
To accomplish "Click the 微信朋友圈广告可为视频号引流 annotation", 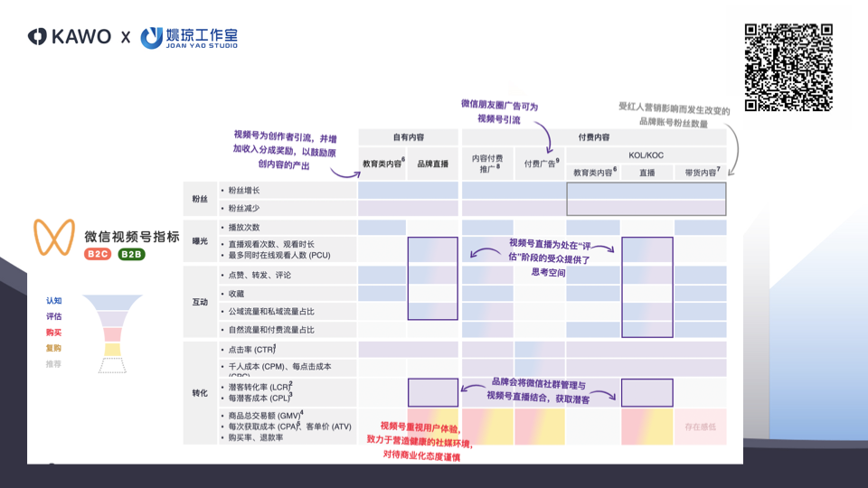I will pyautogui.click(x=499, y=112).
